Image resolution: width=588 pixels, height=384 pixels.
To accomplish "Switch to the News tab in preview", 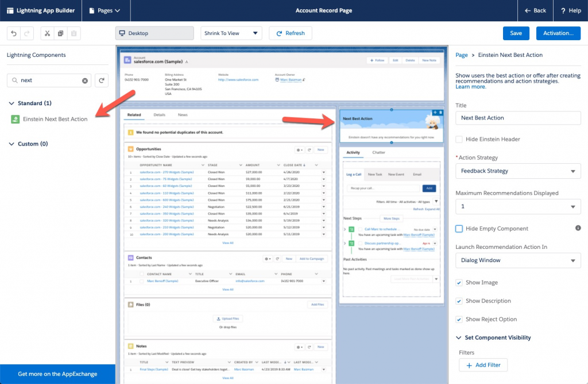I will tap(183, 115).
